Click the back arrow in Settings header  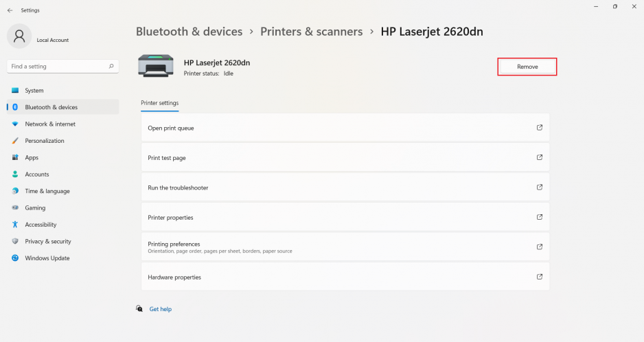point(10,10)
